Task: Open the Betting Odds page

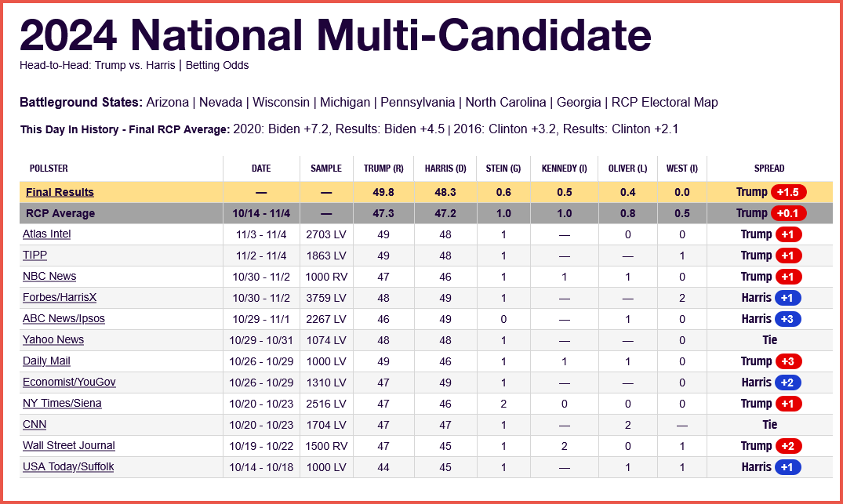Action: [217, 65]
